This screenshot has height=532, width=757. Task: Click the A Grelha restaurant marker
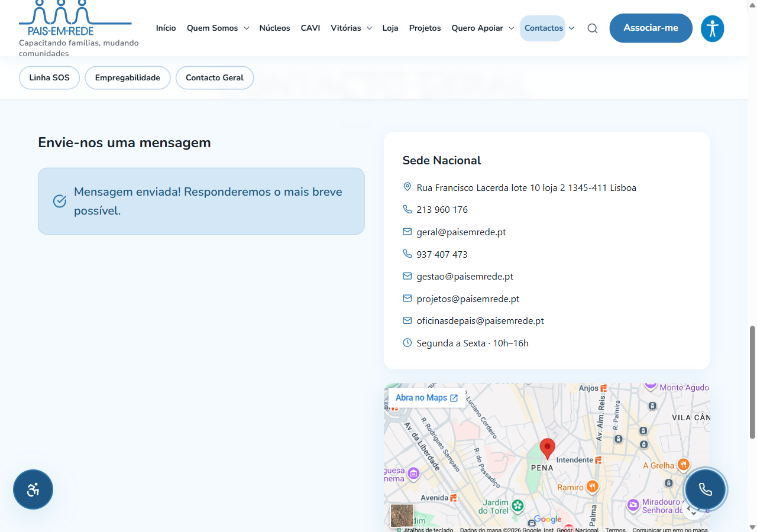(683, 465)
